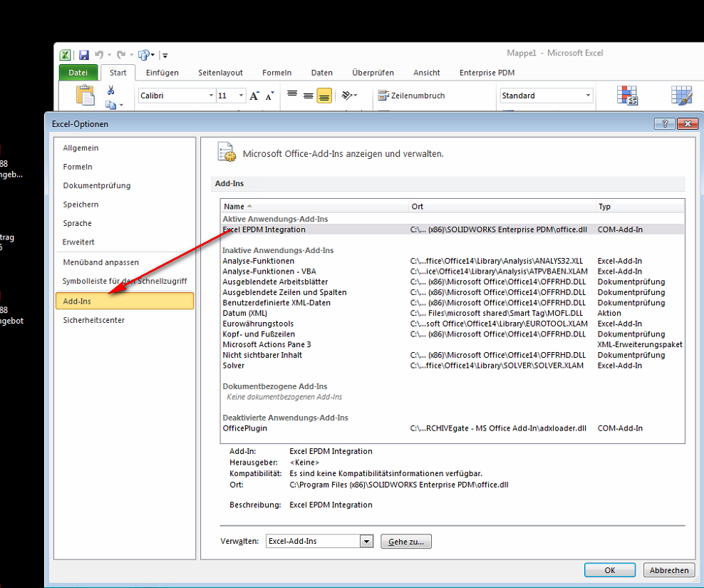Select Eurowährungstools add-in row

coord(452,324)
